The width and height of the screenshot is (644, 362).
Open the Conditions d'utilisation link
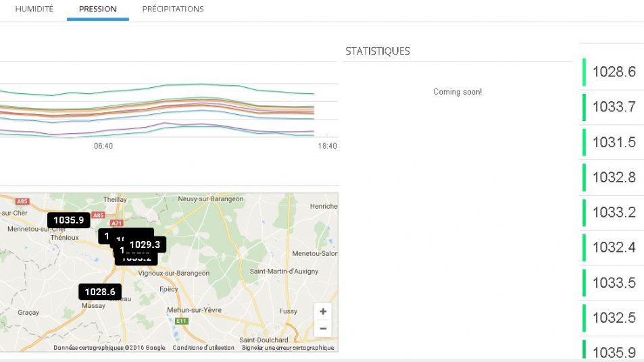pyautogui.click(x=203, y=348)
